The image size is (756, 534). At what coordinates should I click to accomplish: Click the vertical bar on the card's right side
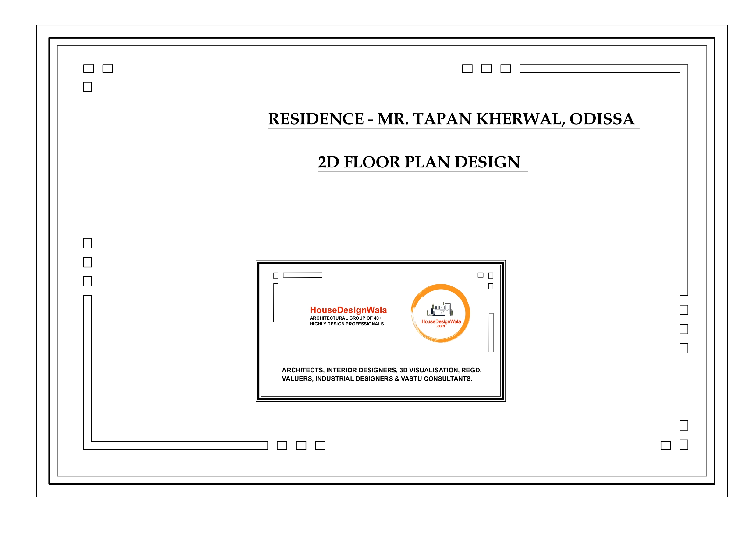coord(491,332)
